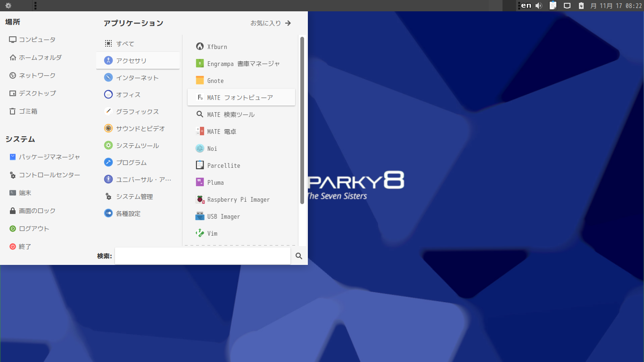The width and height of the screenshot is (644, 362).
Task: Open USB Imager
Action: [x=241, y=216]
